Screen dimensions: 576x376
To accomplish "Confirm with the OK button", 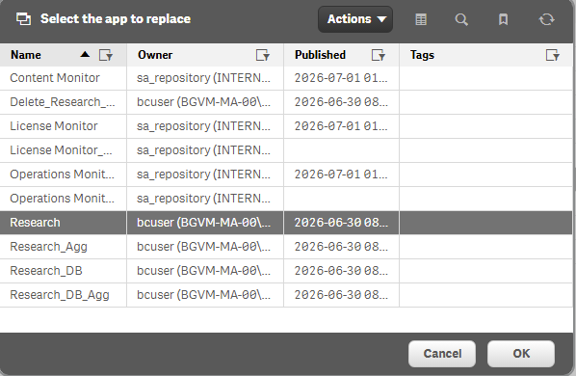I will point(521,354).
